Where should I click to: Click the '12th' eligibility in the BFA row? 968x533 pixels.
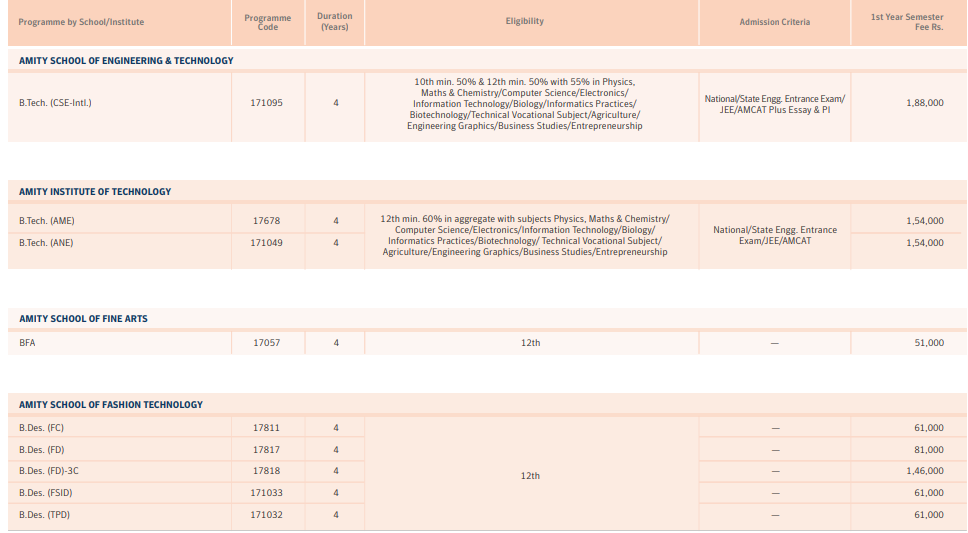click(x=530, y=343)
